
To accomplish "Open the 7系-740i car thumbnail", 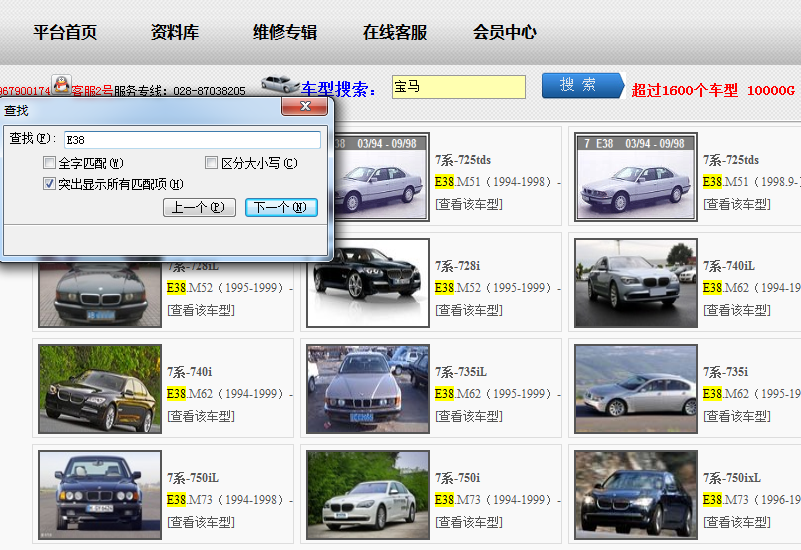I will point(100,389).
